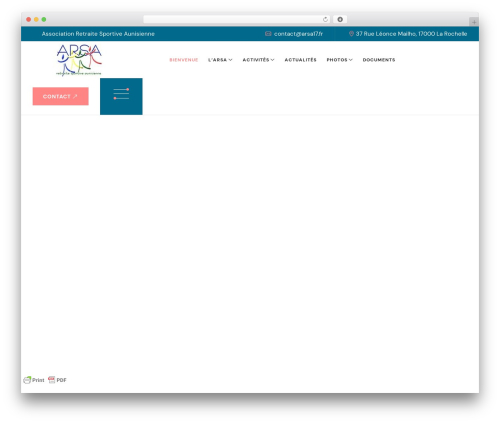Open the Photos menu
The image size is (500, 423).
pos(337,60)
